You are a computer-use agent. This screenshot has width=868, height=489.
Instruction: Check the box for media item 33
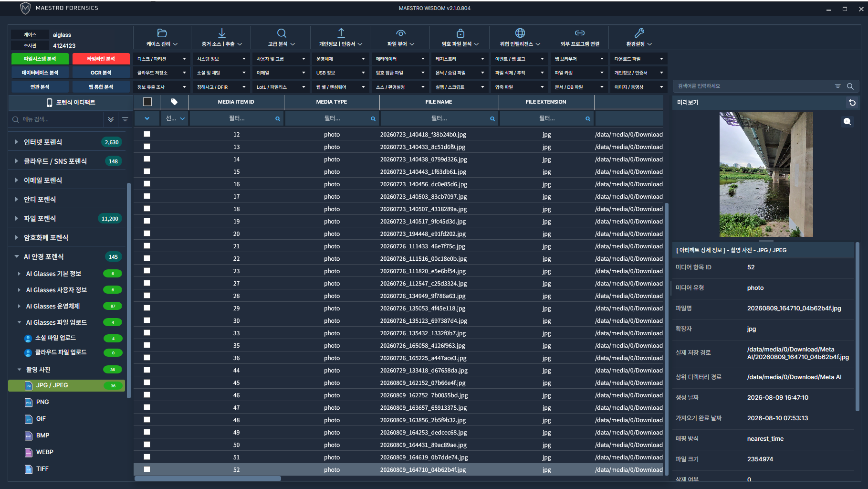pos(147,333)
